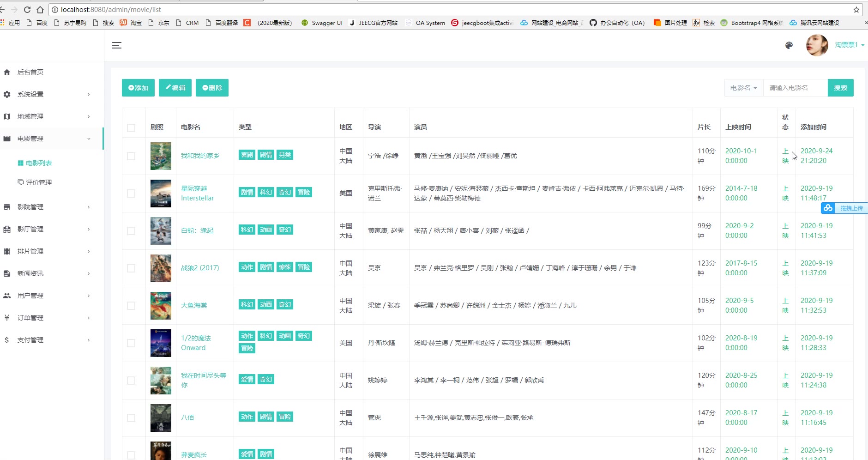
Task: Check the row for 1/2的魔法 Onward
Action: coord(131,343)
